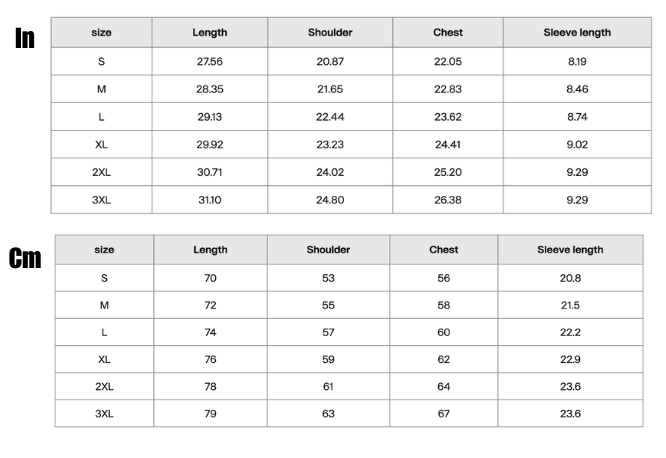Click the 20.8 sleeve length cell
The image size is (666, 458).
pyautogui.click(x=570, y=278)
